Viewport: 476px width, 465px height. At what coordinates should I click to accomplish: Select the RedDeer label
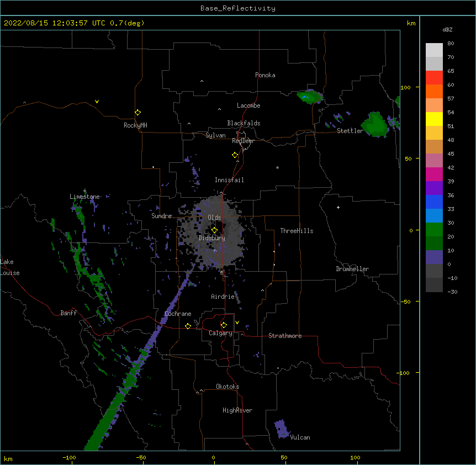[243, 141]
